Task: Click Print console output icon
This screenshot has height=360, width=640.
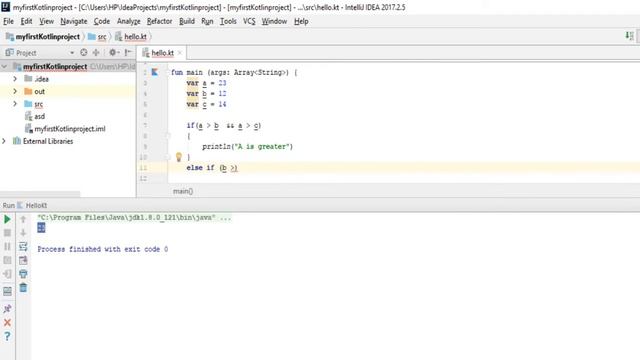Action: point(23,274)
